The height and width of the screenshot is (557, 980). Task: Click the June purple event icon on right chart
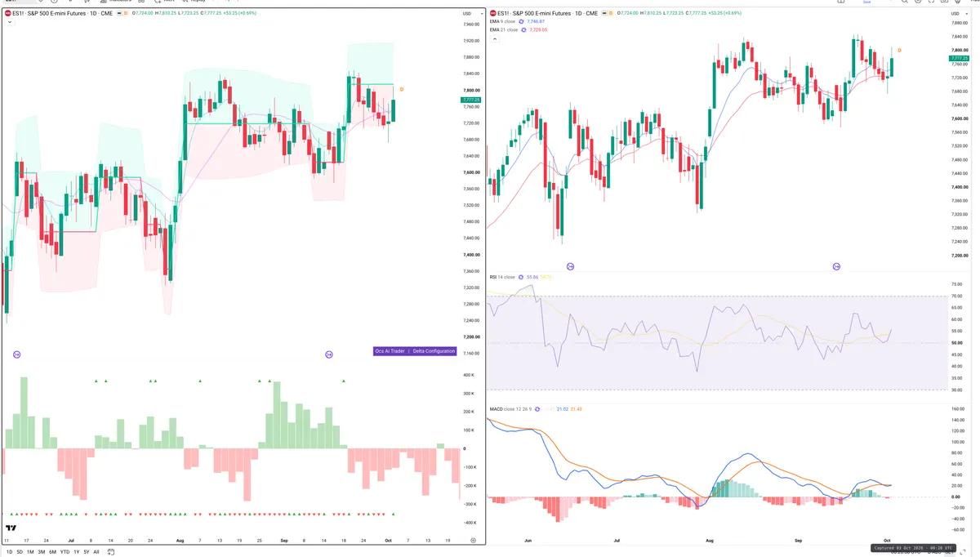tap(570, 266)
